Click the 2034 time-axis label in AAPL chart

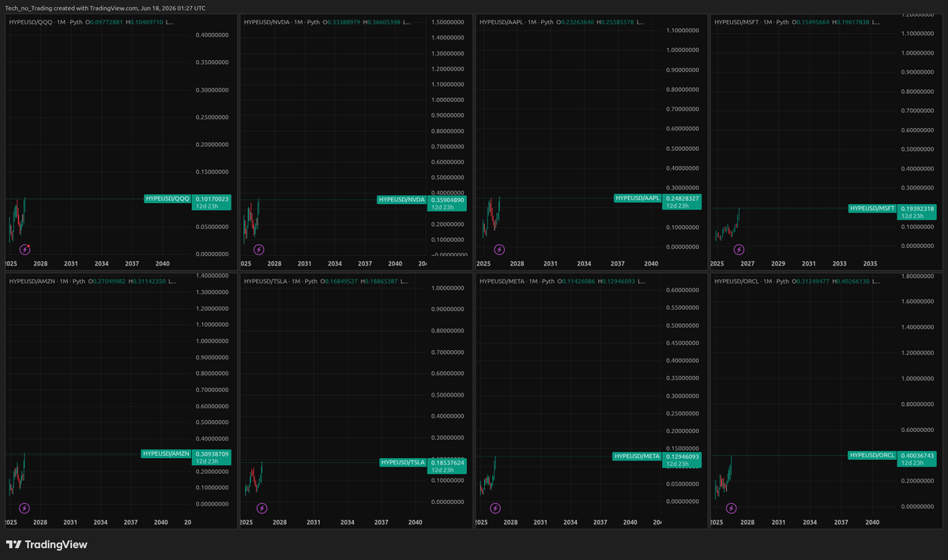point(584,264)
